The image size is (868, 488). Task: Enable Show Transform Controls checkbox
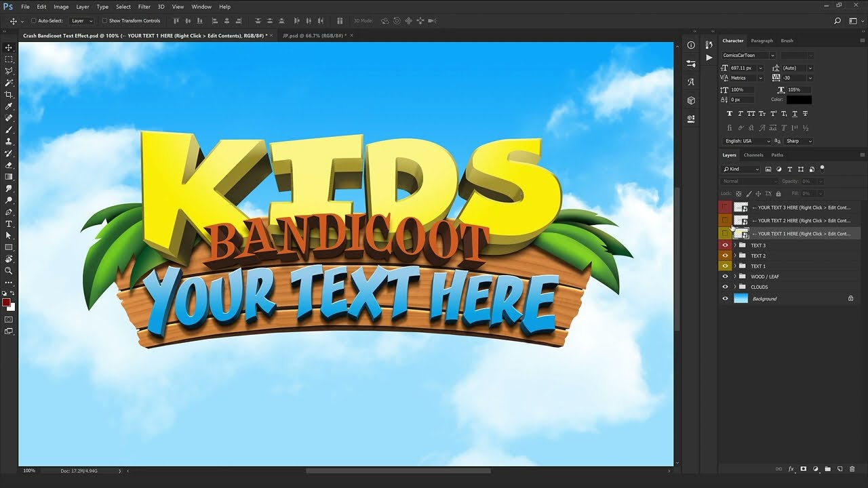pyautogui.click(x=105, y=21)
